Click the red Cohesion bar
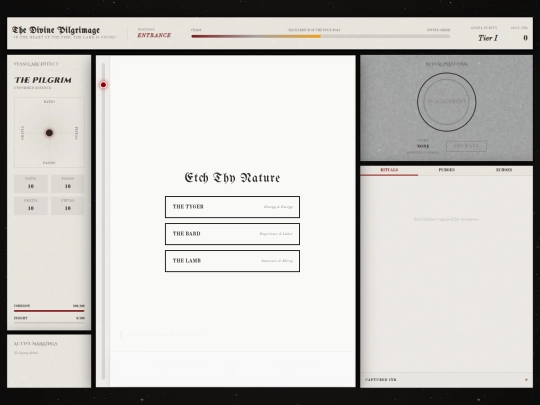The height and width of the screenshot is (405, 540). [x=49, y=311]
